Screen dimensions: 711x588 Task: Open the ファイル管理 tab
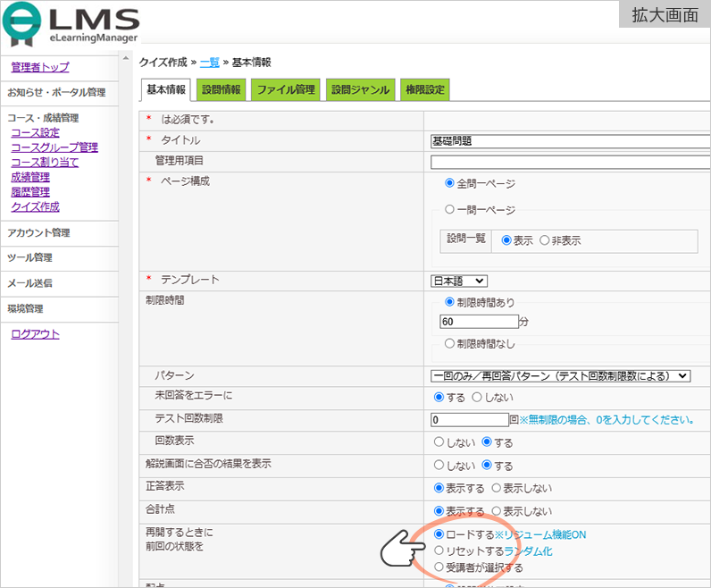pyautogui.click(x=286, y=89)
